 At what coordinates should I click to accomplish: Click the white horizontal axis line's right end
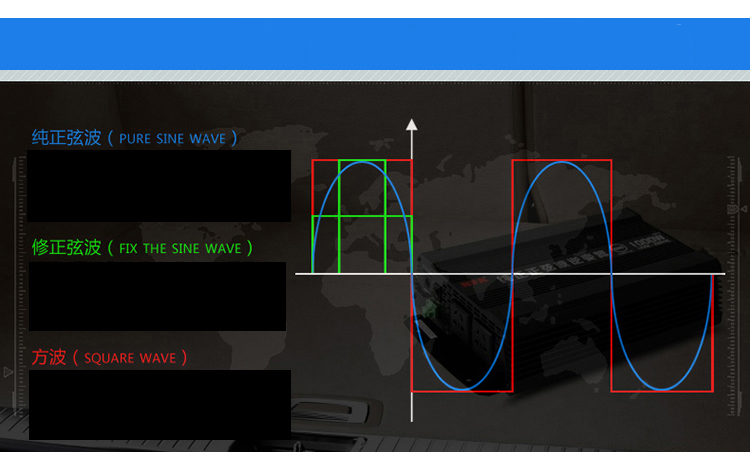click(720, 272)
